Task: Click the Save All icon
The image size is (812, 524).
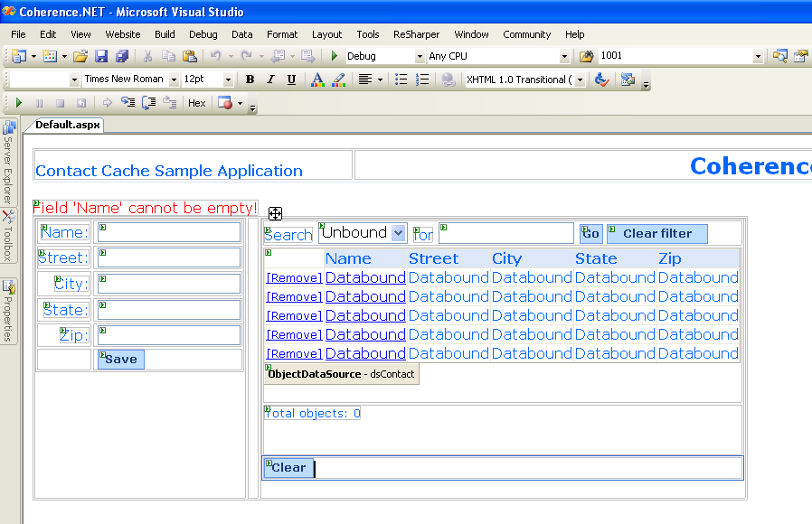Action: click(x=122, y=56)
